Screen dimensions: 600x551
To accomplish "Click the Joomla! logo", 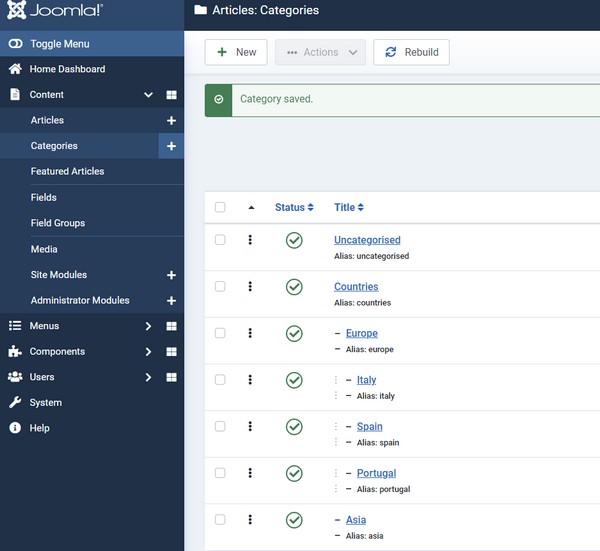I will tap(55, 10).
